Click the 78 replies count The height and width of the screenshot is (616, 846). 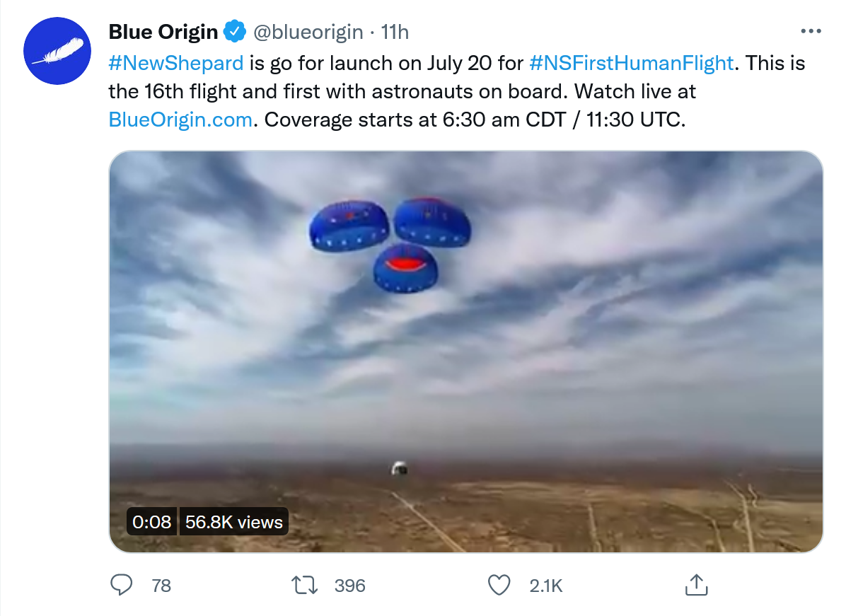(x=161, y=585)
